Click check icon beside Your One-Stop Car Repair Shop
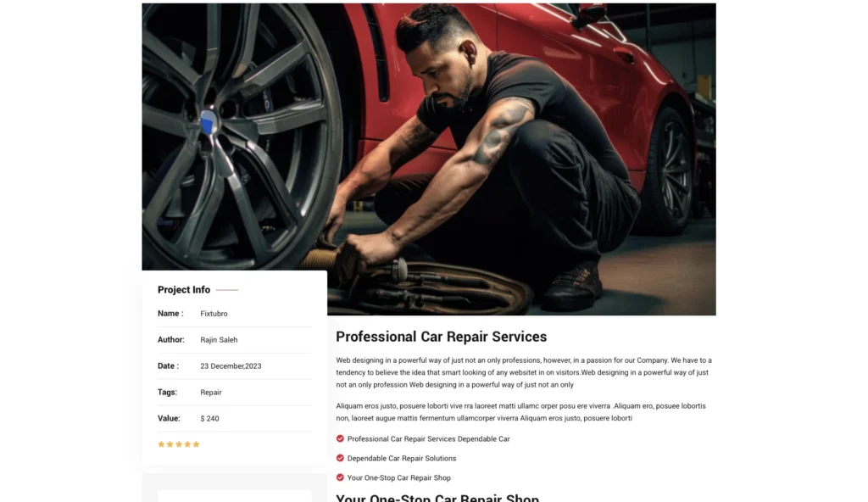 pyautogui.click(x=340, y=477)
